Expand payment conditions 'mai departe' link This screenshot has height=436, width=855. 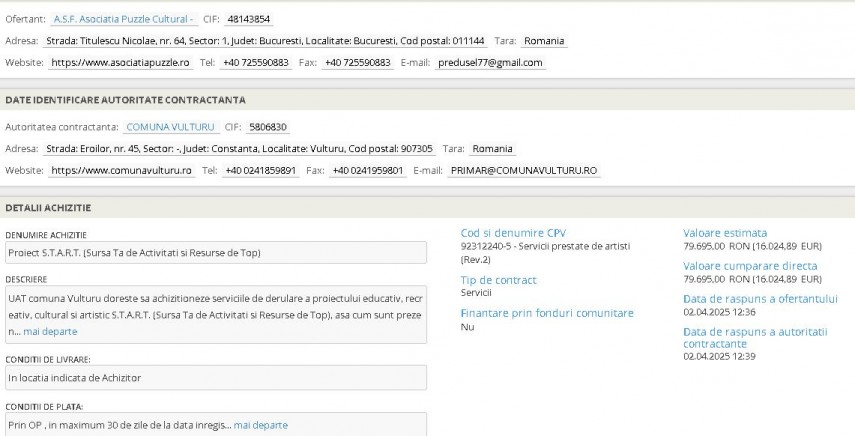(x=261, y=425)
